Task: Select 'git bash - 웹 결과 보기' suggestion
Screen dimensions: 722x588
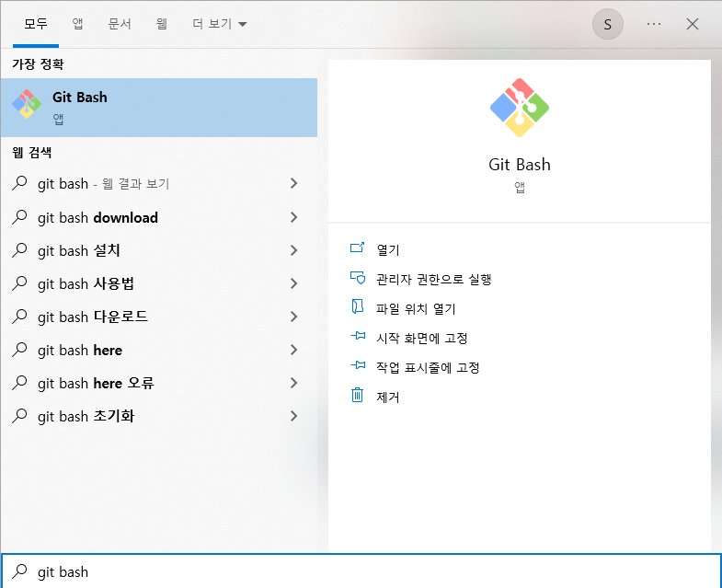Action: 159,184
